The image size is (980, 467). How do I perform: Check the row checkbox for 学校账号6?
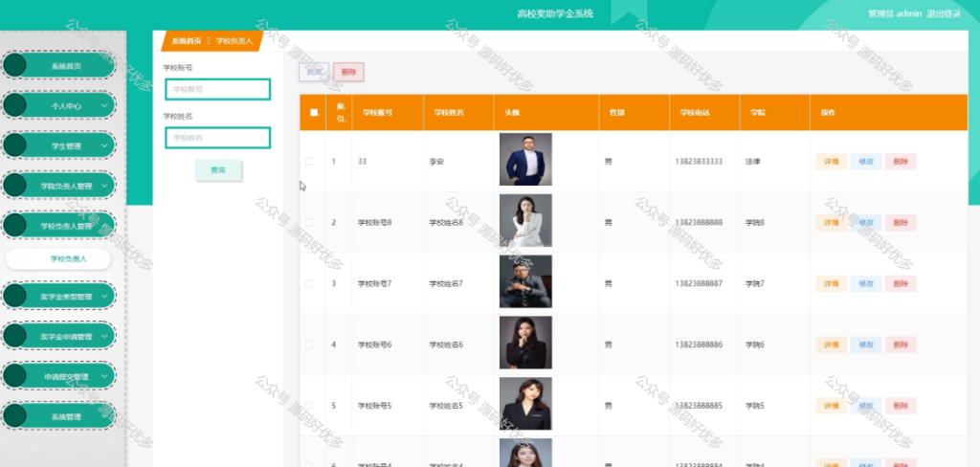309,345
